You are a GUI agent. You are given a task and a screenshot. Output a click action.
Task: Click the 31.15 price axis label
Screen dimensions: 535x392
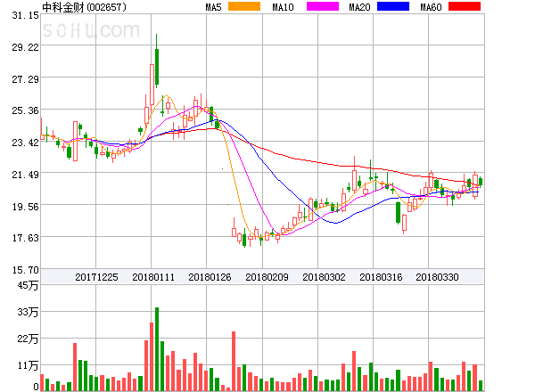(25, 15)
